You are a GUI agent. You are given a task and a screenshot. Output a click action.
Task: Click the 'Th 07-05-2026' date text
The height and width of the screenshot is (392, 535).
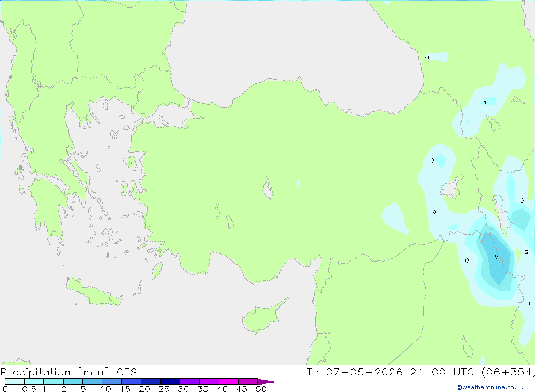(355, 372)
